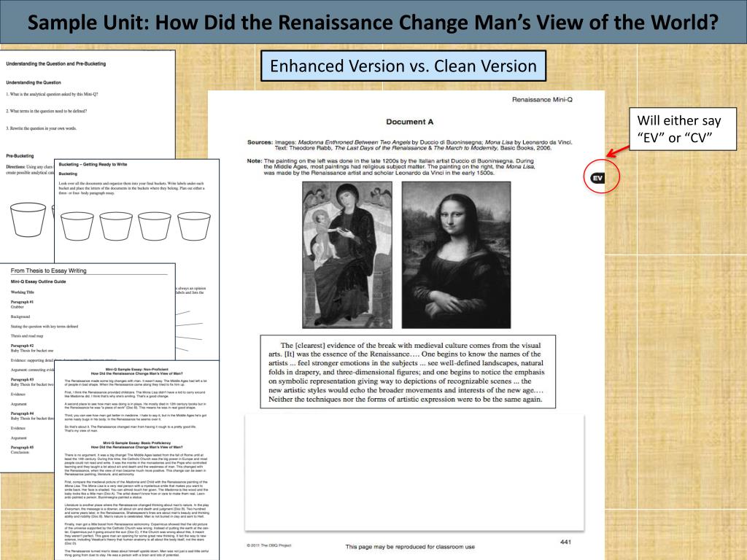The image size is (747, 560).
Task: Click 'Rewrite the question in your own words'
Action: 41,128
